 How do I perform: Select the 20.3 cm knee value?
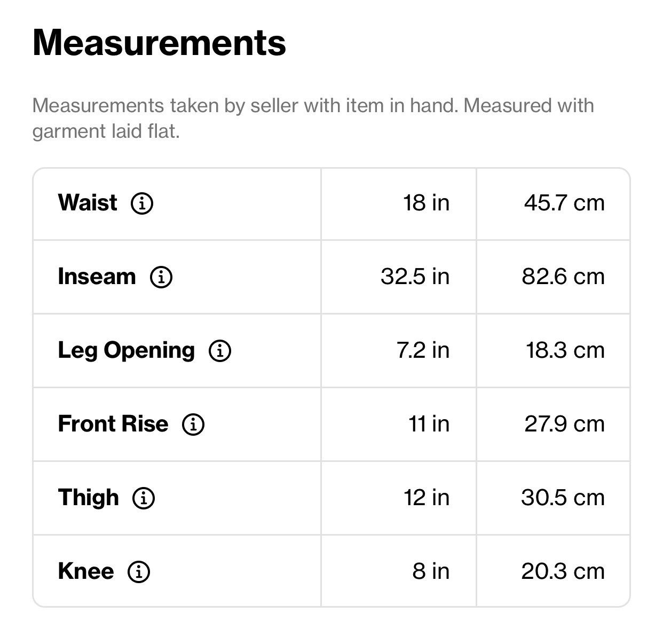pyautogui.click(x=563, y=571)
